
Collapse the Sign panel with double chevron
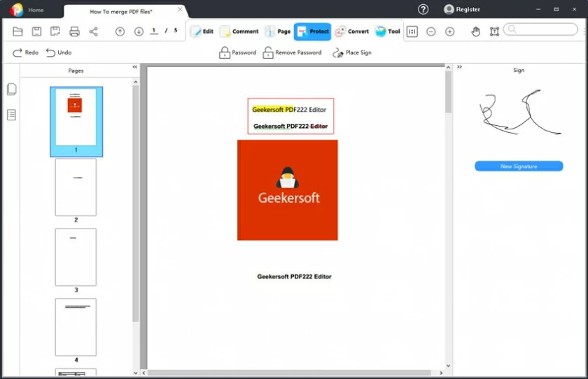(x=459, y=67)
